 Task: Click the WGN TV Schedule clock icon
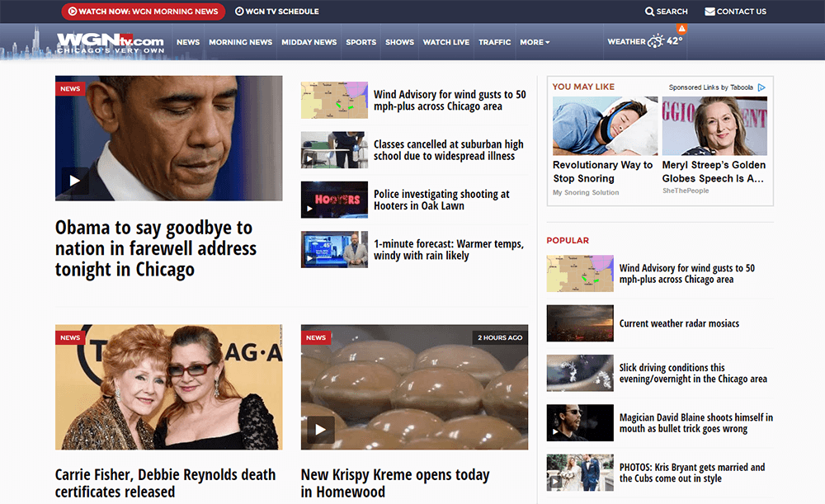(x=239, y=12)
